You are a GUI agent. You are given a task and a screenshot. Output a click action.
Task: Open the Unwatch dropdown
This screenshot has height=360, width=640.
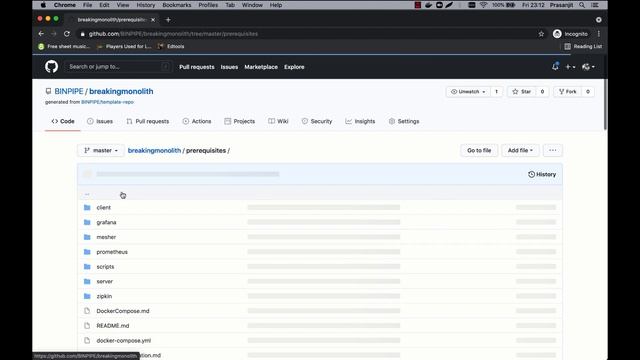pos(468,92)
